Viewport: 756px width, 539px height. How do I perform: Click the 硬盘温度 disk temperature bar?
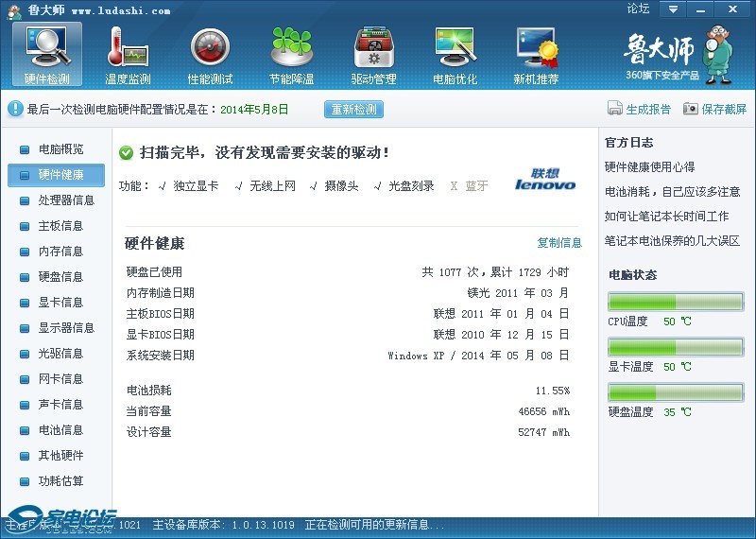coord(675,392)
